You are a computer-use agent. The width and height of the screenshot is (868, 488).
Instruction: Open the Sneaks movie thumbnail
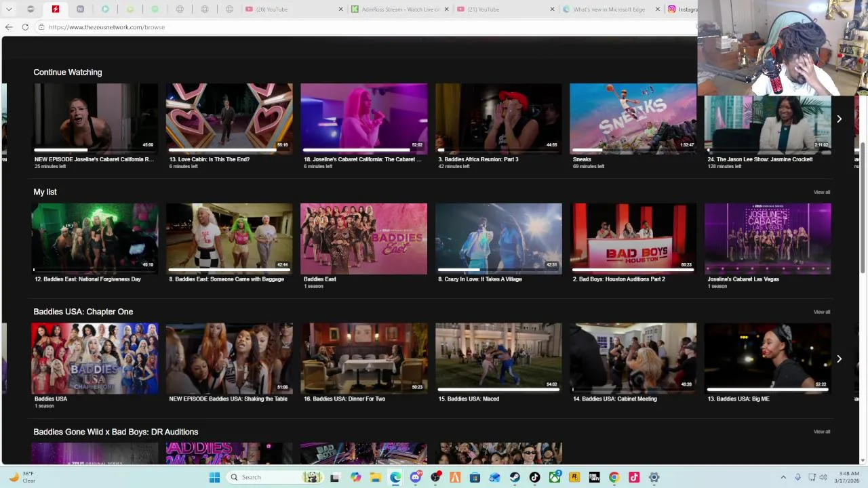coord(633,119)
